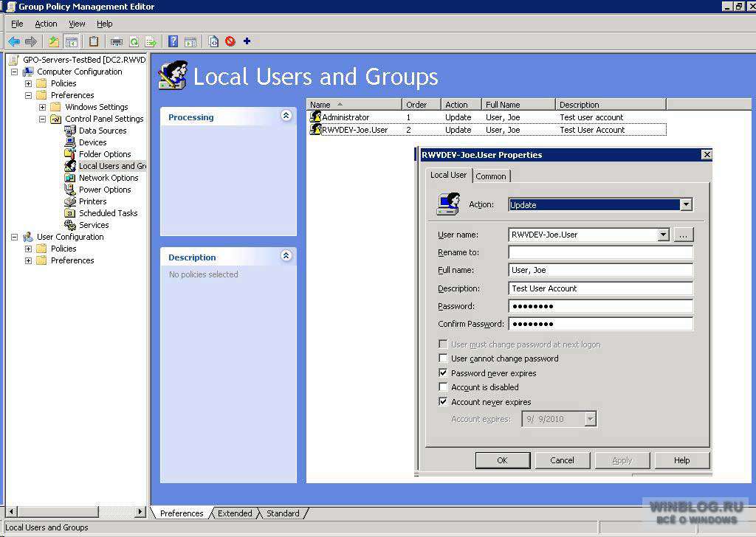Select Devices in the tree
The height and width of the screenshot is (537, 756).
[x=92, y=142]
